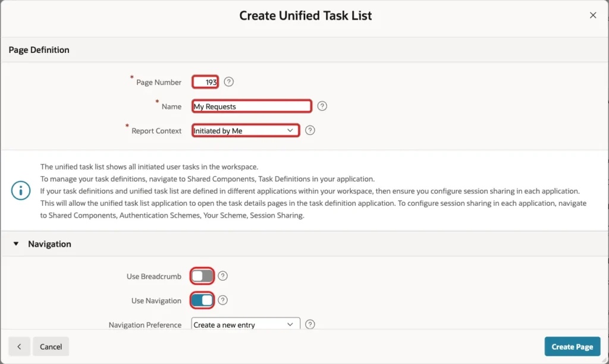Open the Navigation Preference dropdown
This screenshot has width=609, height=364.
coord(246,324)
